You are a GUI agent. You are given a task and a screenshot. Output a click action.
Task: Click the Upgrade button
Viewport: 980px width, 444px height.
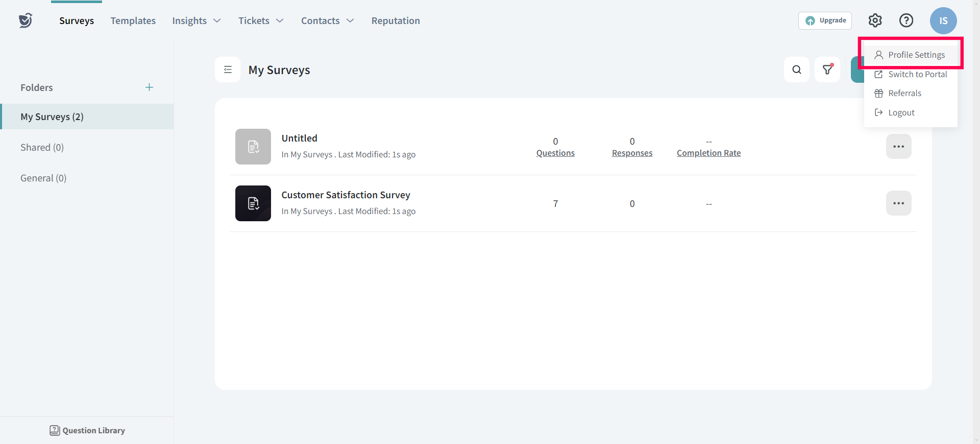click(825, 20)
